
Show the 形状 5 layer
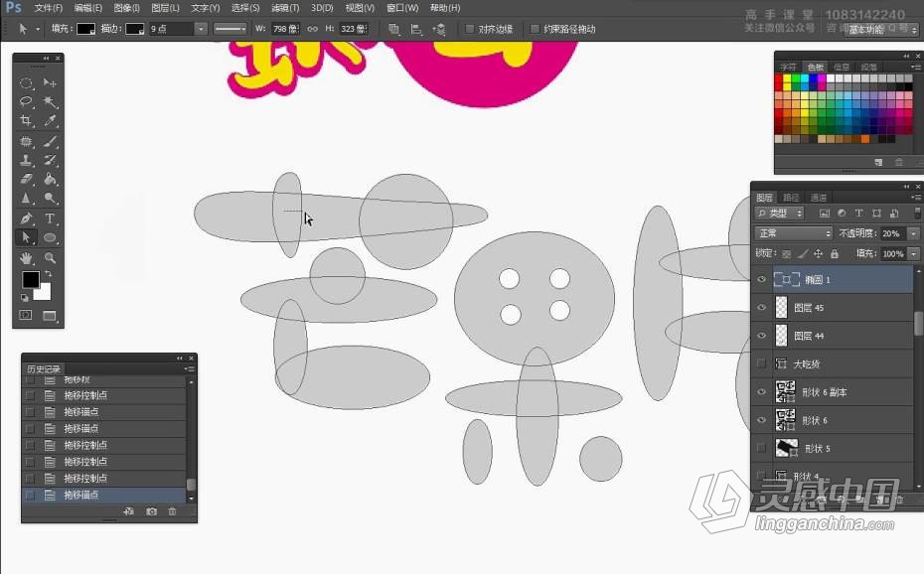point(761,449)
